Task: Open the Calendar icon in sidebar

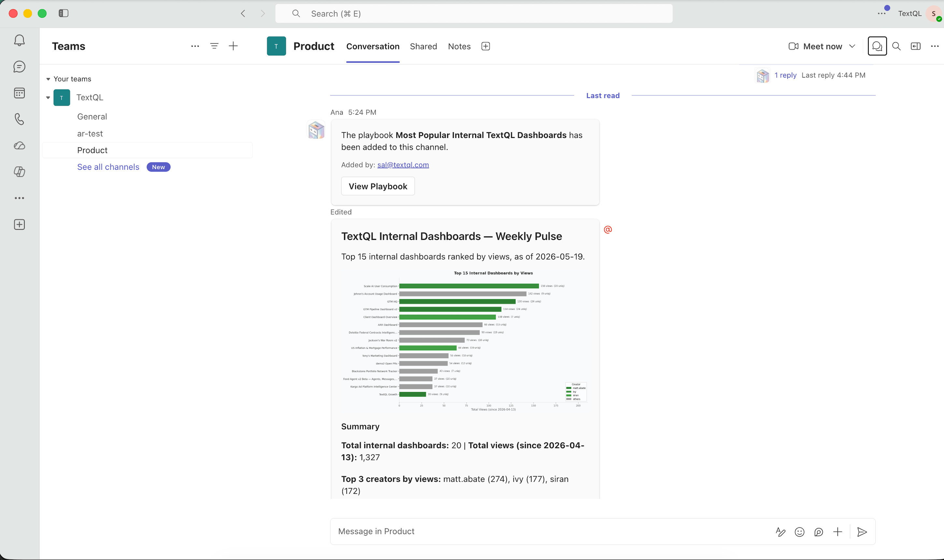Action: (19, 93)
